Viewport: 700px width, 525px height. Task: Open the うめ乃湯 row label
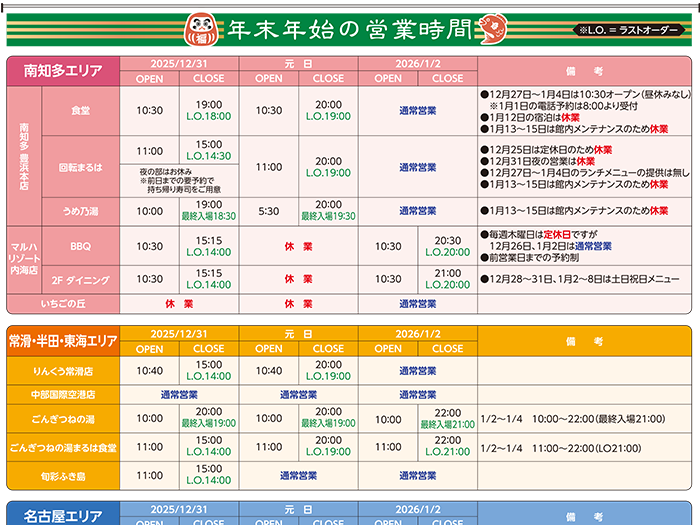80,211
